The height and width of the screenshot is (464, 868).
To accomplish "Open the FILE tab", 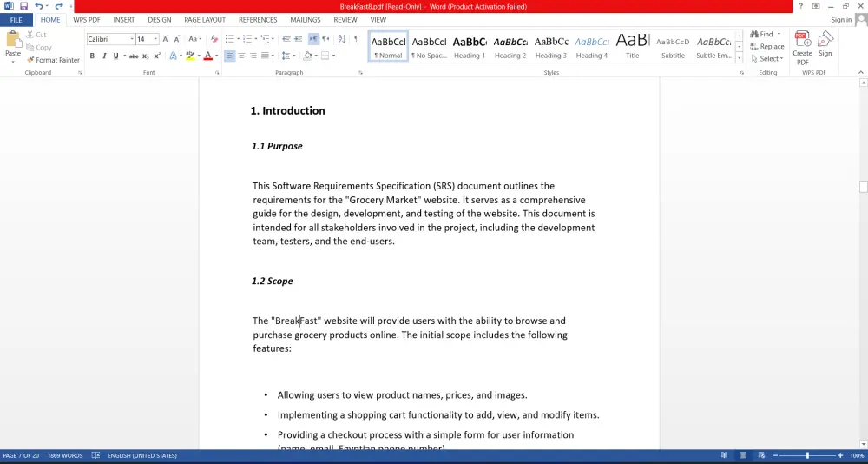I will (x=16, y=20).
